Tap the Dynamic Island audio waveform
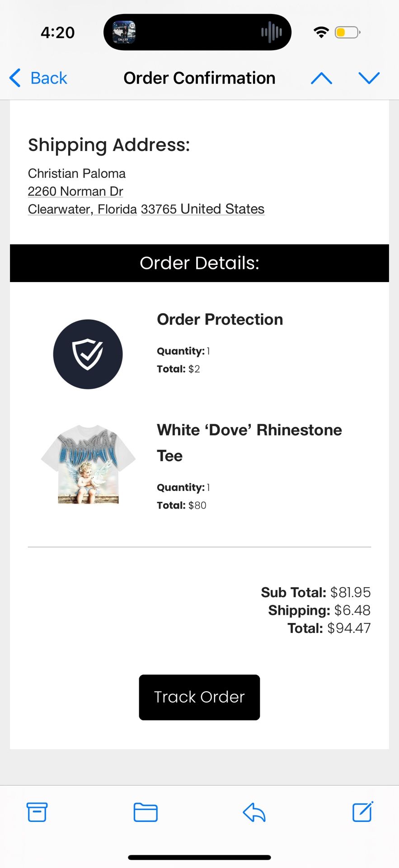Image resolution: width=399 pixels, height=868 pixels. 271,32
